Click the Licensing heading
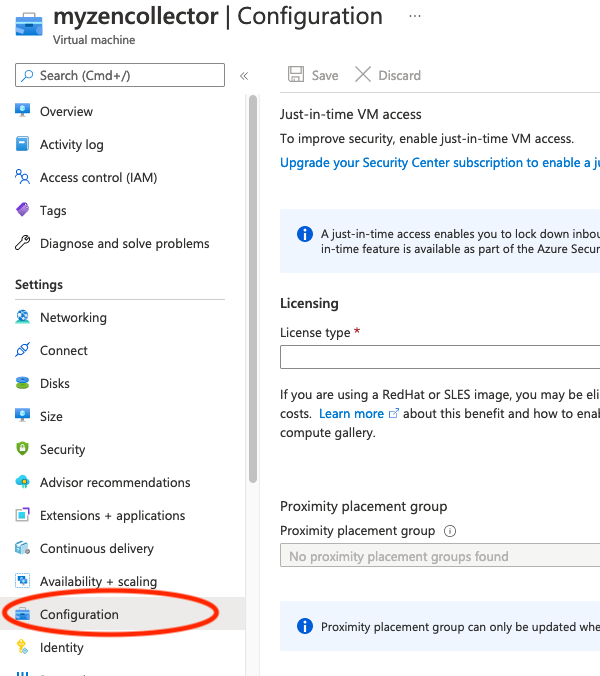Image resolution: width=600 pixels, height=676 pixels. click(x=309, y=303)
